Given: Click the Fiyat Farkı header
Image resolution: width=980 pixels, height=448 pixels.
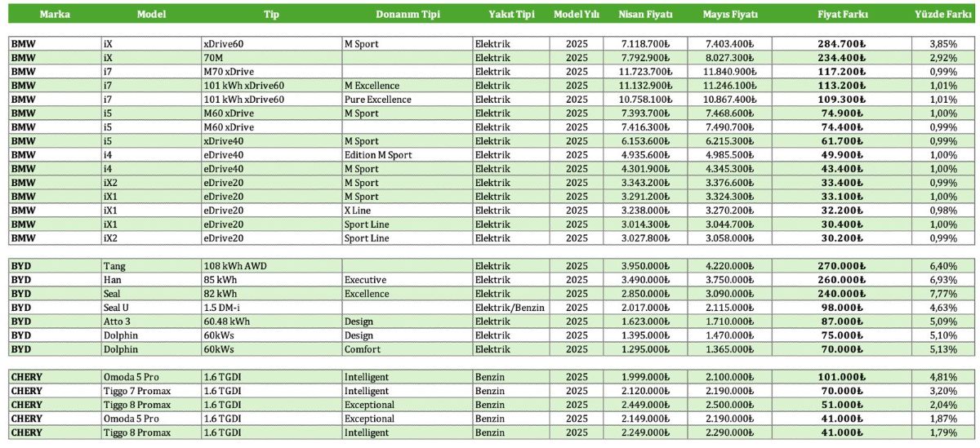Looking at the screenshot, I should click(842, 15).
